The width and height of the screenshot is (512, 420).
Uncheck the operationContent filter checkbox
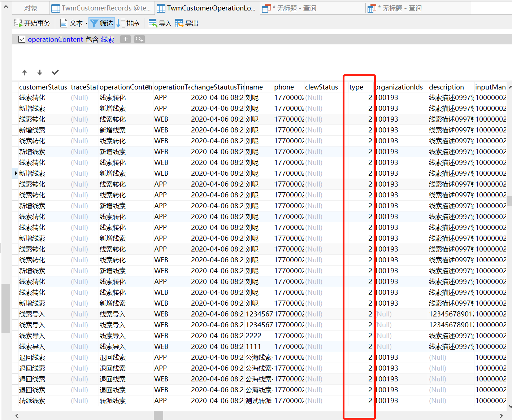tap(22, 39)
